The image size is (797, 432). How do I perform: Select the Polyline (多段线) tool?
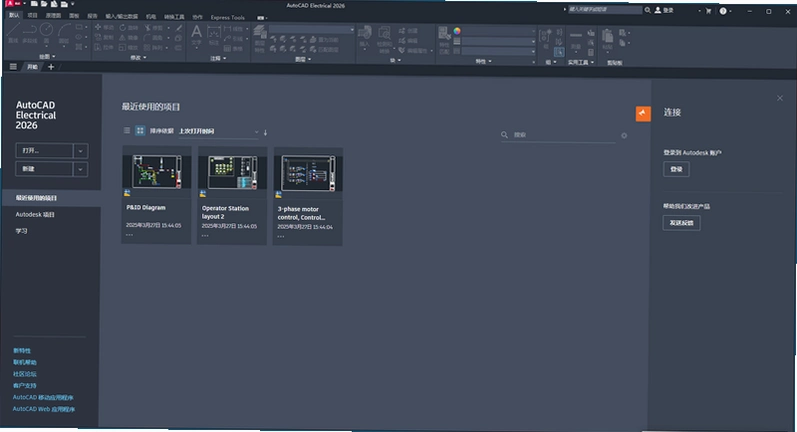[29, 33]
